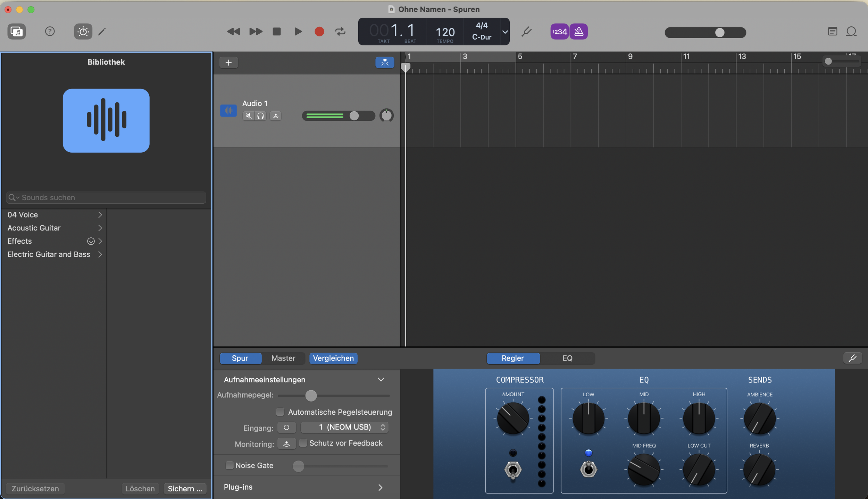
Task: Open the tuner fork icon
Action: [526, 32]
